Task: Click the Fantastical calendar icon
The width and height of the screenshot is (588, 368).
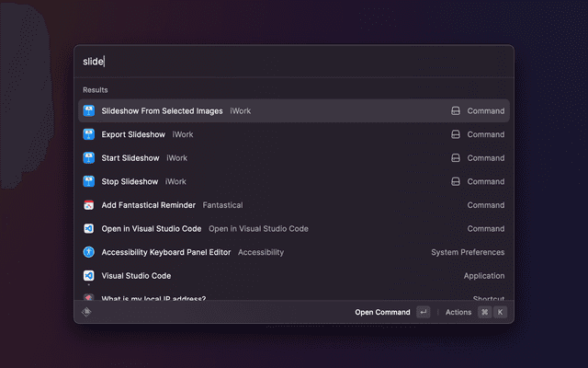Action: pos(89,205)
